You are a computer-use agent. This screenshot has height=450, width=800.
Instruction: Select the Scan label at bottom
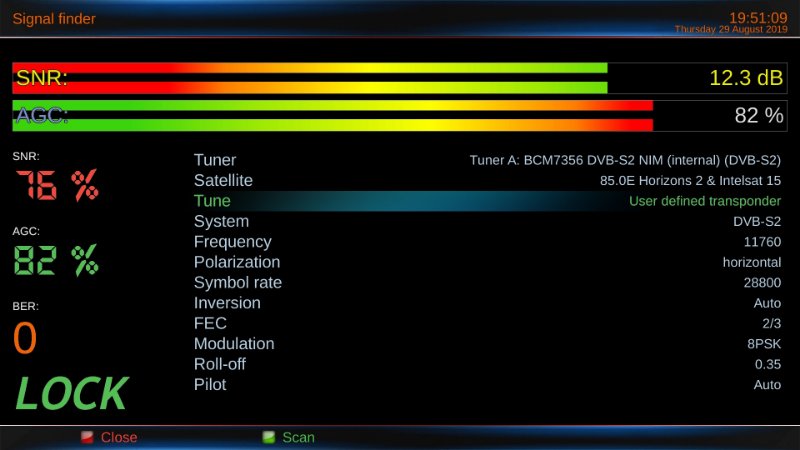coord(298,437)
